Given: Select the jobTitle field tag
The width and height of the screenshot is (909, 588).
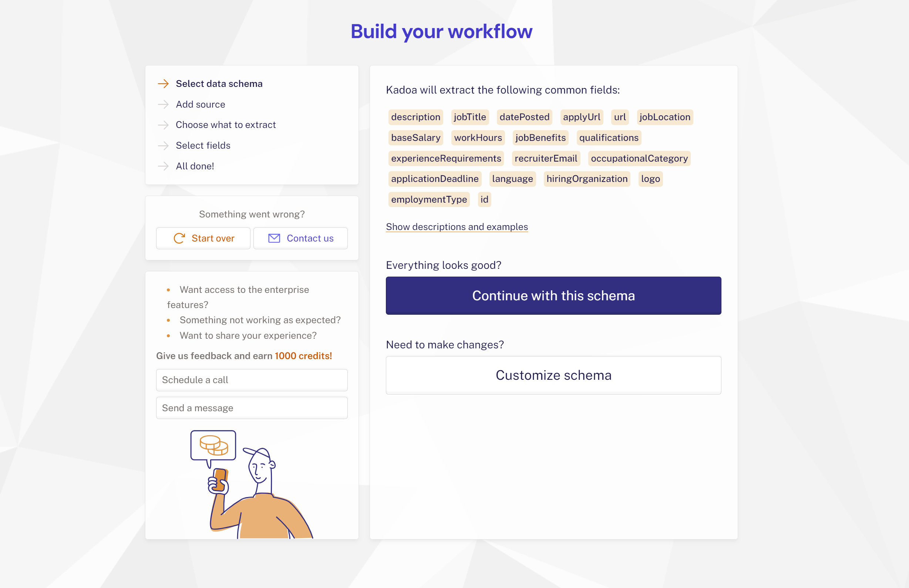Looking at the screenshot, I should coord(470,117).
